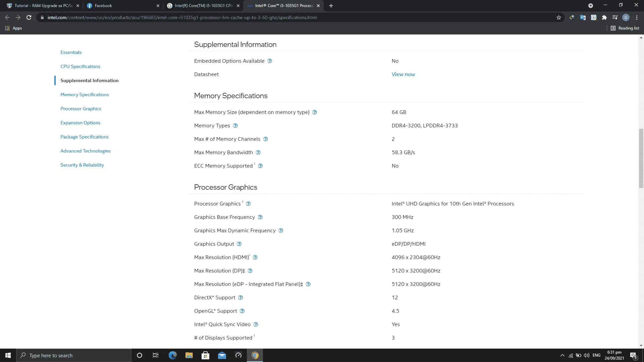Screen dimensions: 644x362
Task: Select the 64 GB memory value
Action: pyautogui.click(x=399, y=112)
